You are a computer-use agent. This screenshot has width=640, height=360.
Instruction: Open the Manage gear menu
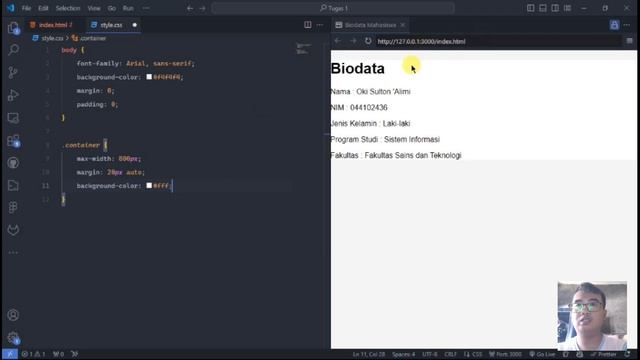(x=13, y=338)
